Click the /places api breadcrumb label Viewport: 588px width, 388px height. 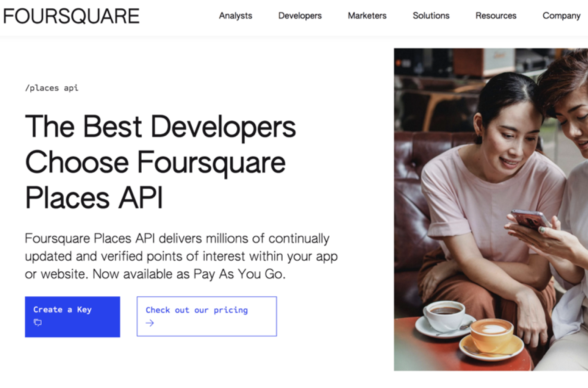(52, 88)
